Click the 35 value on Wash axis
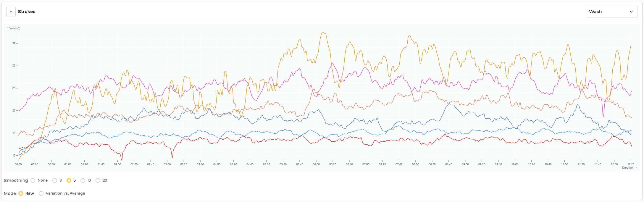This screenshot has height=202, width=644. click(14, 43)
